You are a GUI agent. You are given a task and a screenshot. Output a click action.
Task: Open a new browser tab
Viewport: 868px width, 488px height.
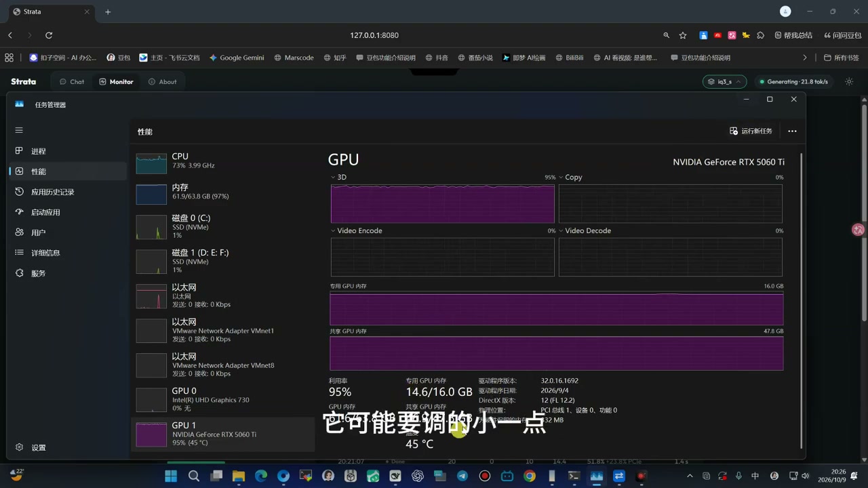[108, 12]
